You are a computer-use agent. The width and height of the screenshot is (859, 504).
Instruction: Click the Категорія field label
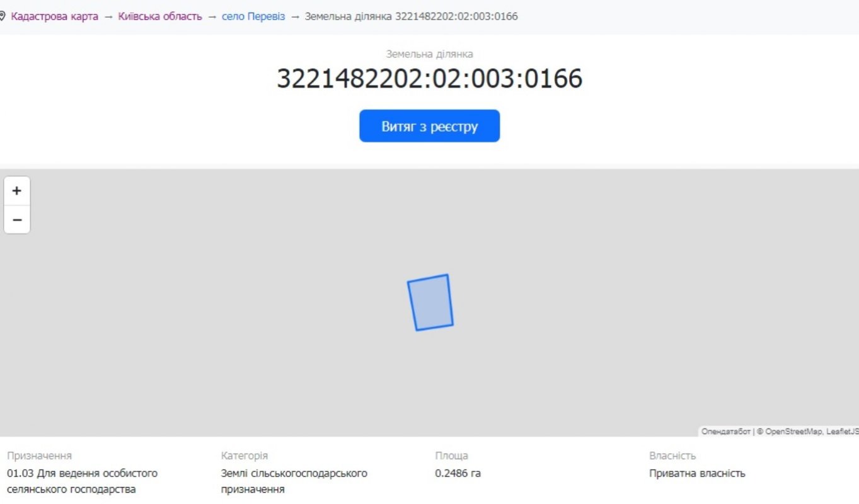click(x=244, y=455)
